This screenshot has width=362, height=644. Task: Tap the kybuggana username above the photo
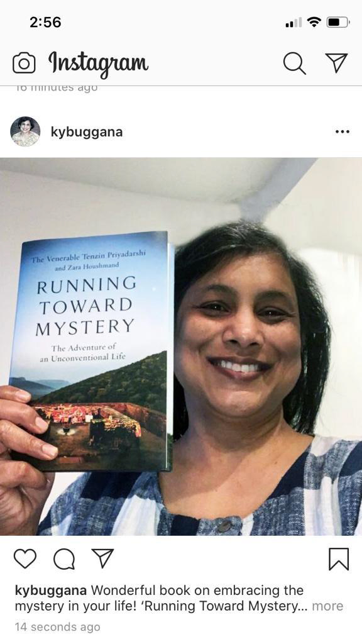click(87, 132)
